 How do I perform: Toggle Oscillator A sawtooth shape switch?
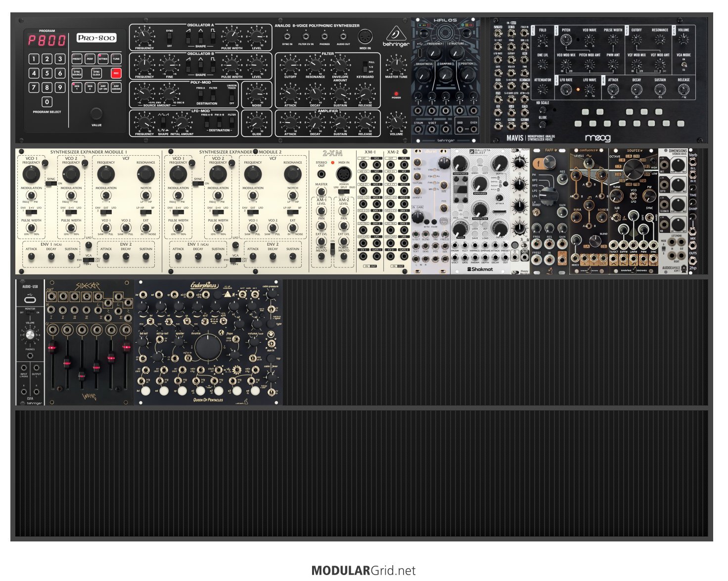(x=189, y=37)
